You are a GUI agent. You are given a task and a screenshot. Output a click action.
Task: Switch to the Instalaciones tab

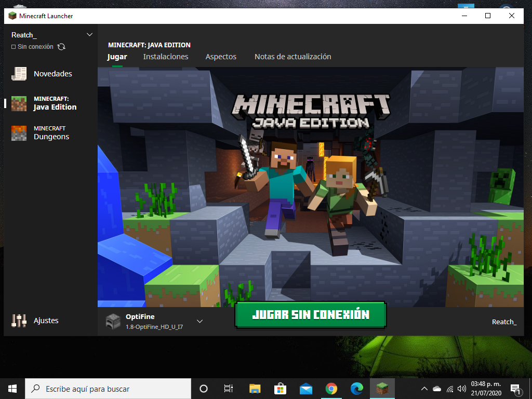click(x=166, y=57)
